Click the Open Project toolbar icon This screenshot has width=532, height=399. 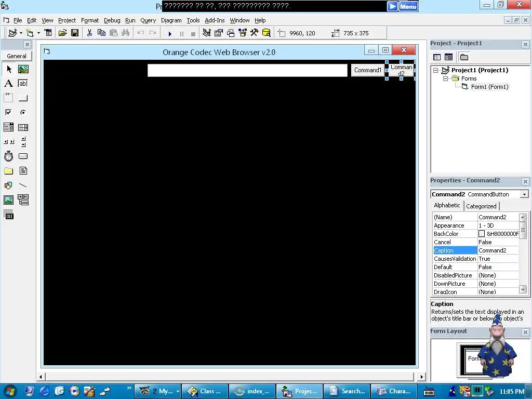(x=62, y=33)
